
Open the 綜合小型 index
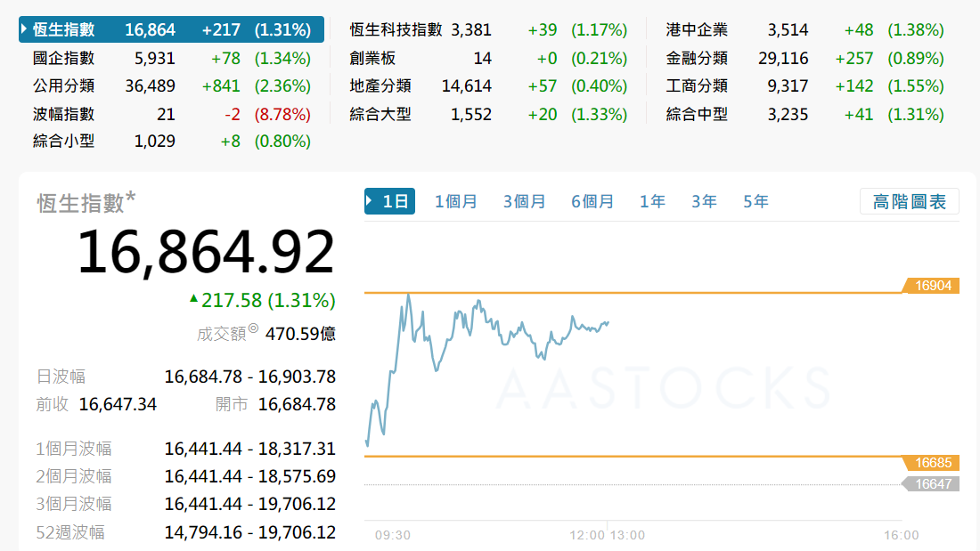[63, 142]
